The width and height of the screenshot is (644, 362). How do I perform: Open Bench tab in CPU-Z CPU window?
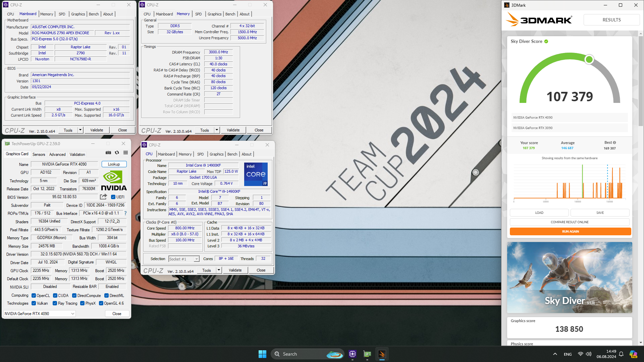pos(232,154)
